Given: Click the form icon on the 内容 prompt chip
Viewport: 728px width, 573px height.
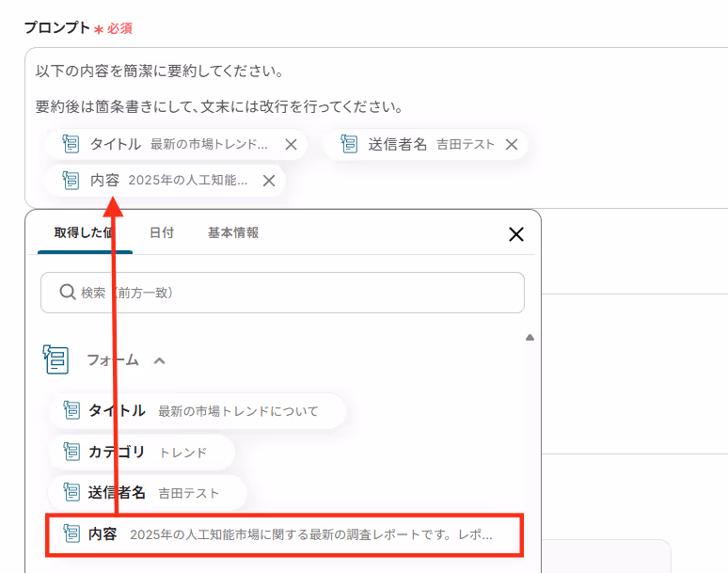Looking at the screenshot, I should [x=71, y=180].
